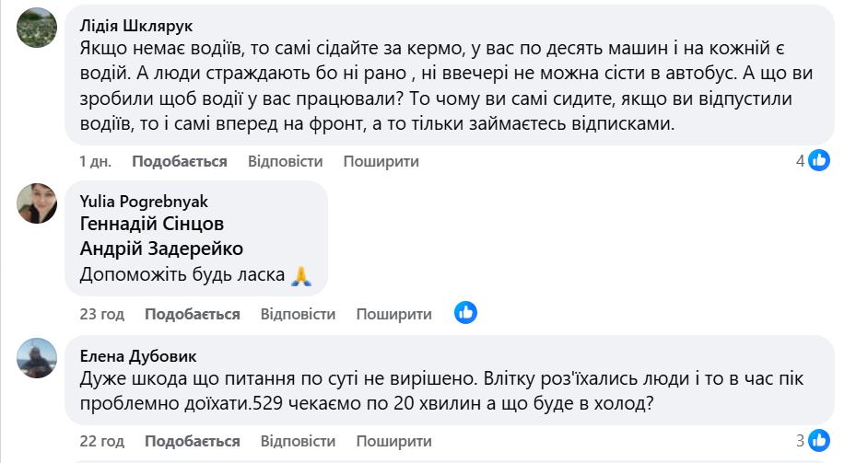Screen dimensions: 868x463
Task: Open Елена Дубовик's profile avatar
Action: point(37,357)
